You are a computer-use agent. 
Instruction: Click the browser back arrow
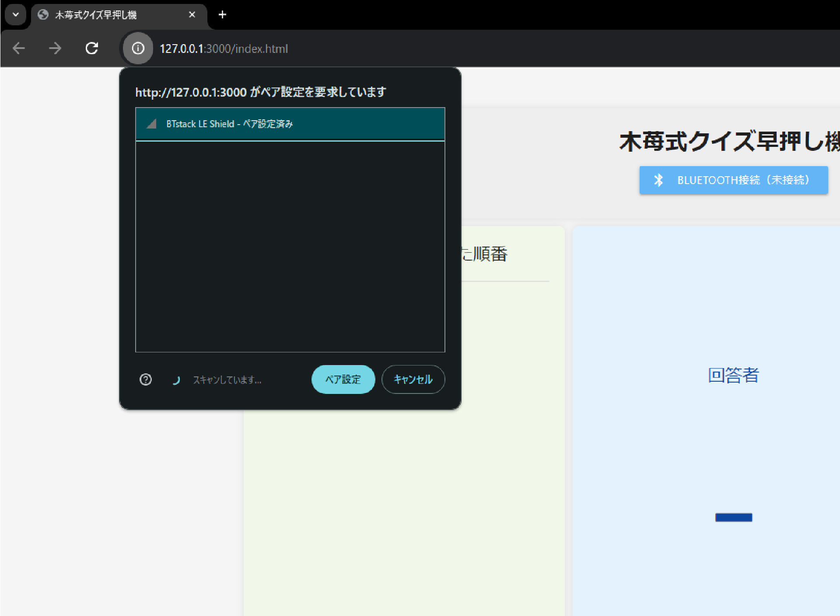pyautogui.click(x=19, y=48)
